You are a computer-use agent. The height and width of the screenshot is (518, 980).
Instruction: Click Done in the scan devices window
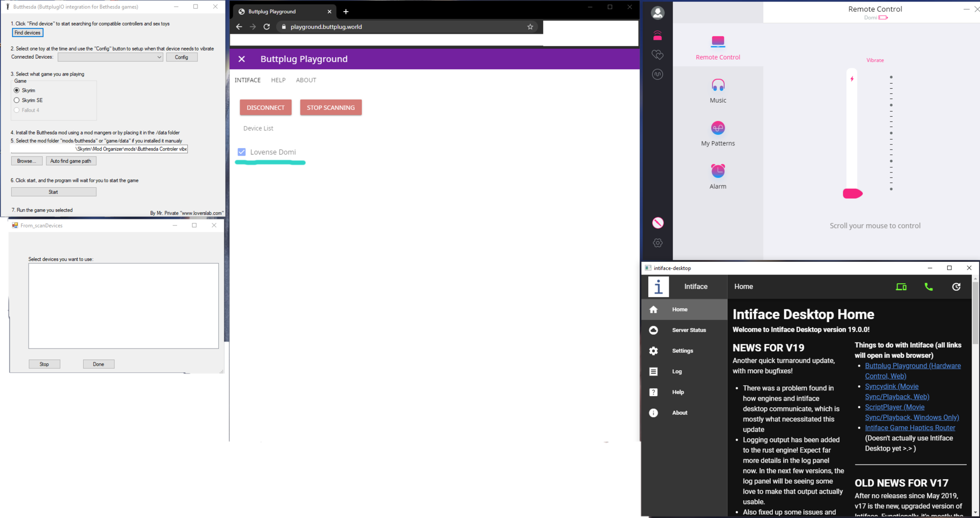99,364
